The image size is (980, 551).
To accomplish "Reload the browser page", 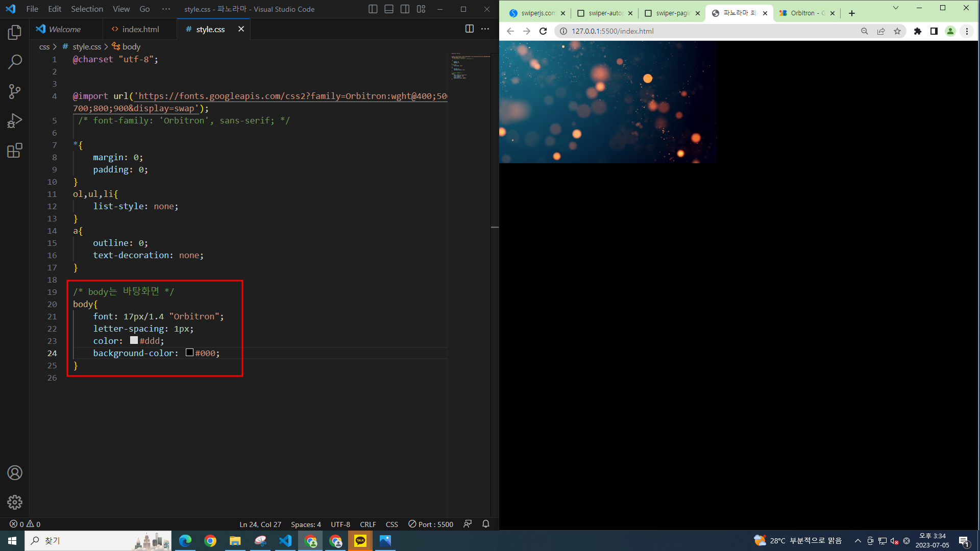I will (x=543, y=31).
